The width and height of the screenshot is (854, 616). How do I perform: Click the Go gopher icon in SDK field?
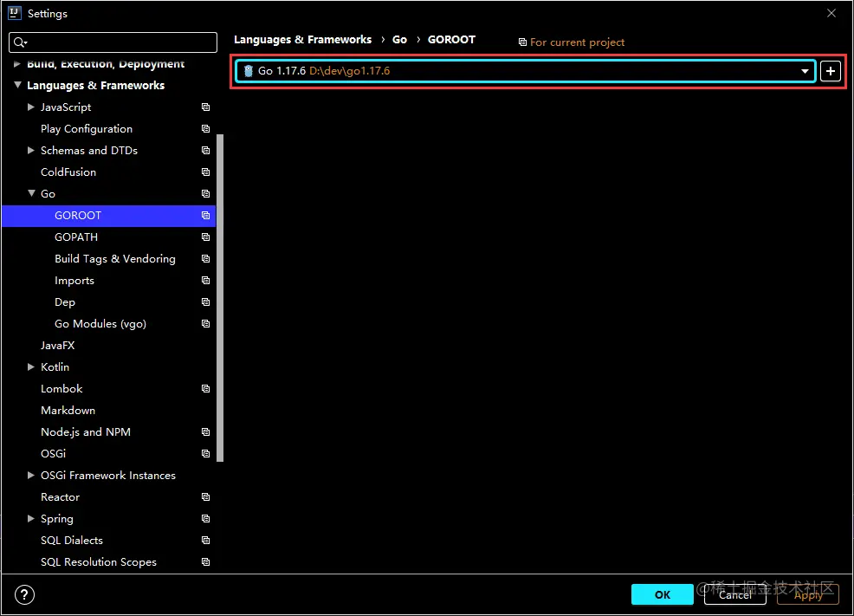point(249,71)
